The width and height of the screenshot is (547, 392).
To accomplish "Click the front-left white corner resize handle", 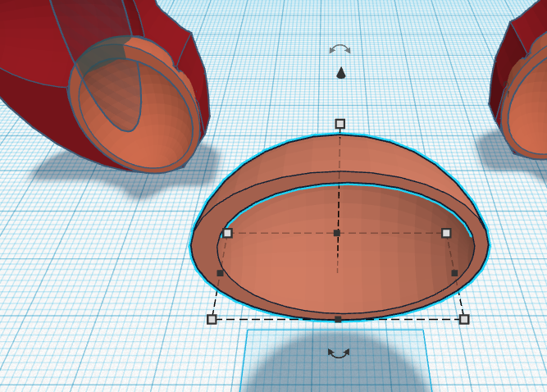I will click(x=212, y=319).
